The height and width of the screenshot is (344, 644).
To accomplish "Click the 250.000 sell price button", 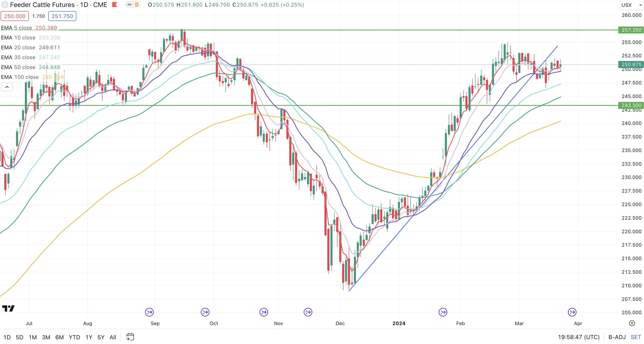I will coord(15,16).
